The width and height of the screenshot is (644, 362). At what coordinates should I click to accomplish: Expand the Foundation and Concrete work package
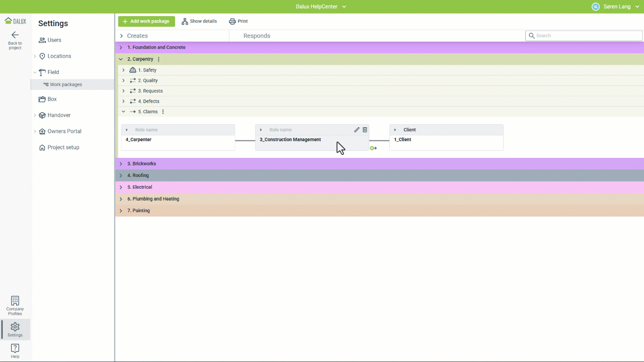[121, 48]
